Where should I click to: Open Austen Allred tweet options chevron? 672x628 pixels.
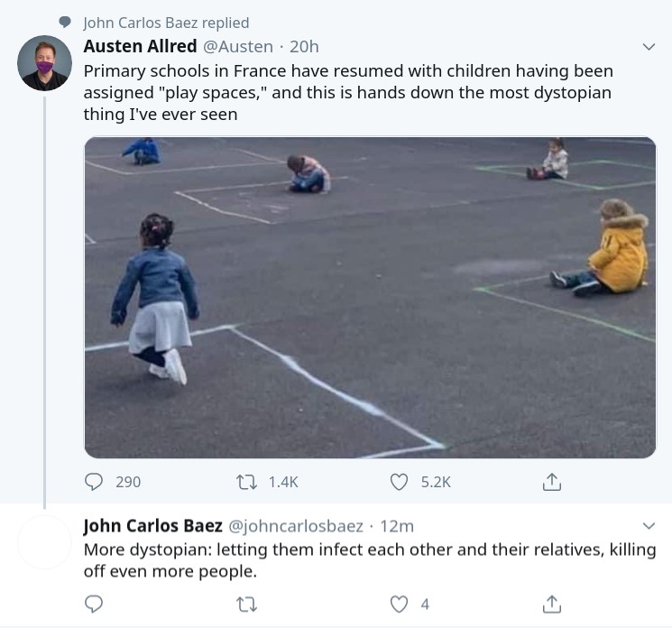[648, 46]
